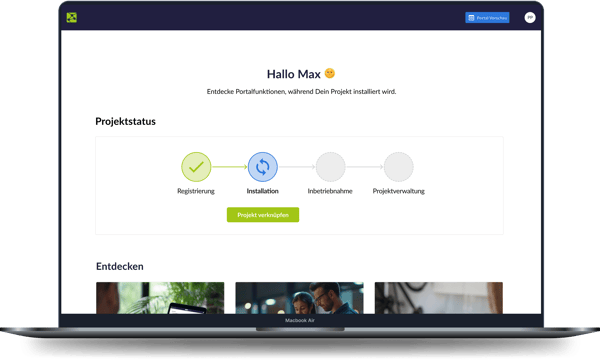The width and height of the screenshot is (600, 361).
Task: Click the Entdecken heading
Action: point(120,266)
